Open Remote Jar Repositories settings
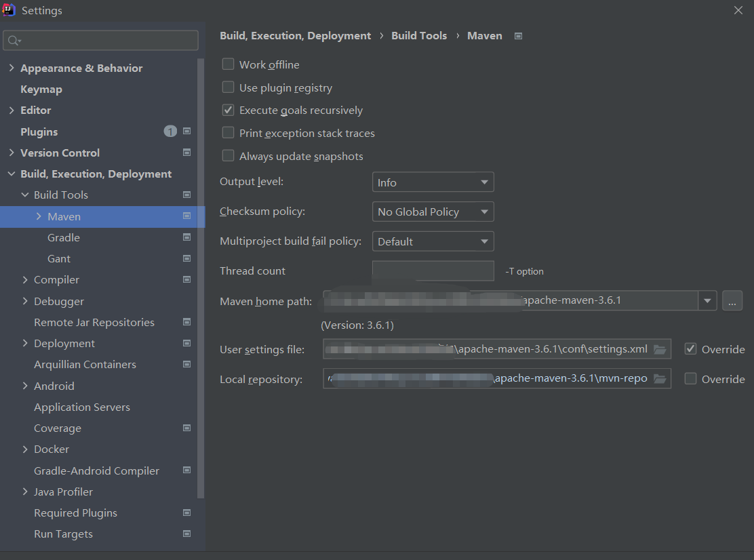The width and height of the screenshot is (754, 560). [94, 322]
